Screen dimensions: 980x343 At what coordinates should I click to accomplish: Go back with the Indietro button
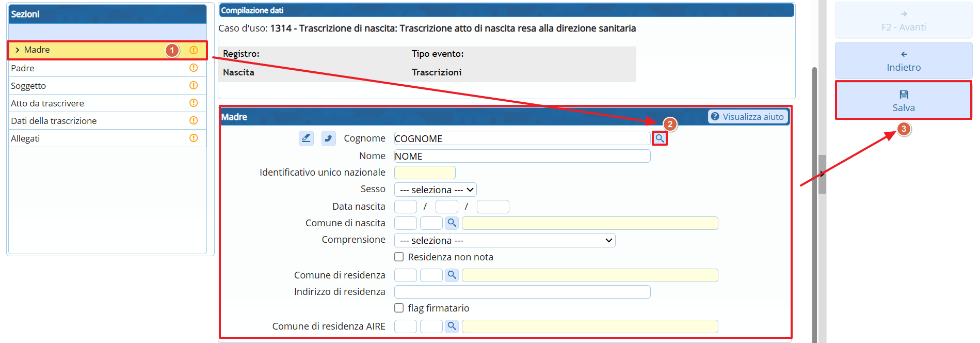tap(903, 61)
